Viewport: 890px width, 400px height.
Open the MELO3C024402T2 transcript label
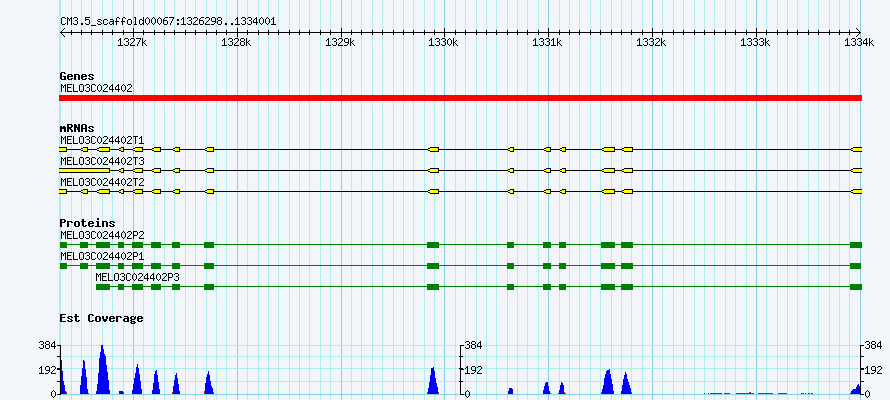102,182
